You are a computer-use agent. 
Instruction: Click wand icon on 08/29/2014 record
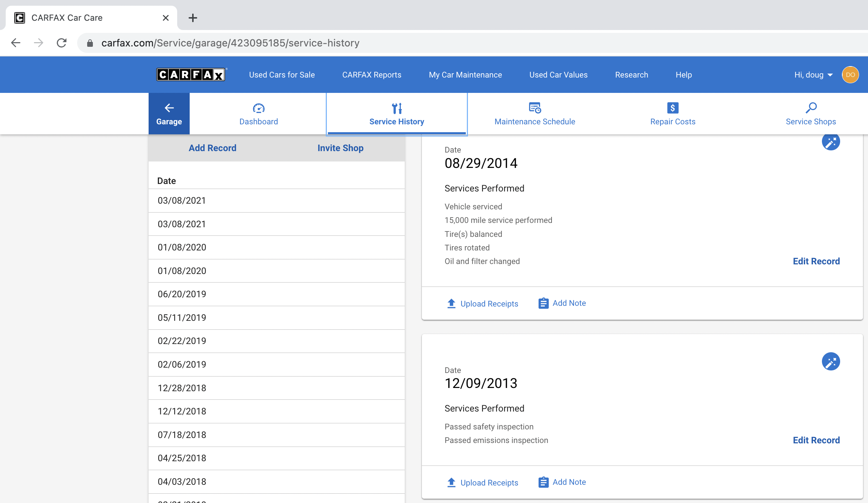tap(831, 142)
